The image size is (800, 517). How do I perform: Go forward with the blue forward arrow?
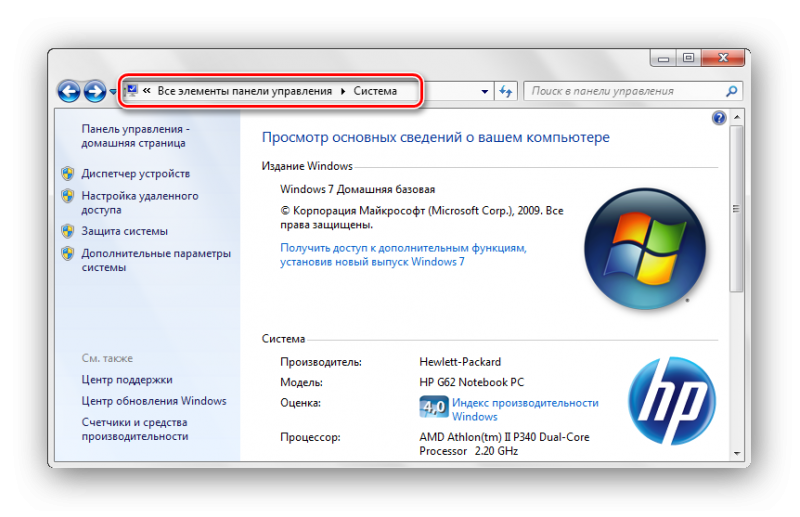coord(94,92)
